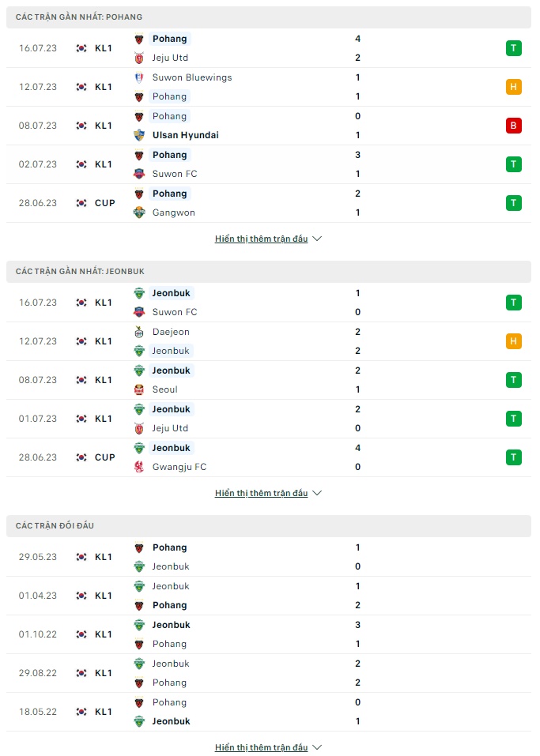The image size is (540, 756).
Task: Click the Gwangju FC team crest
Action: coord(140,467)
